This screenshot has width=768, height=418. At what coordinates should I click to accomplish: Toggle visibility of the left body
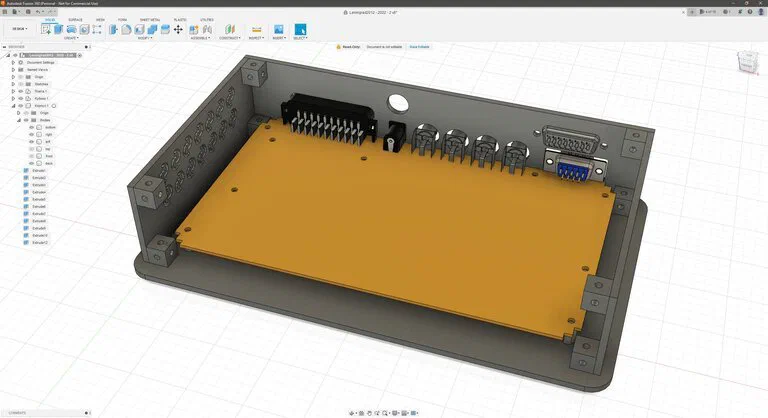coord(31,142)
